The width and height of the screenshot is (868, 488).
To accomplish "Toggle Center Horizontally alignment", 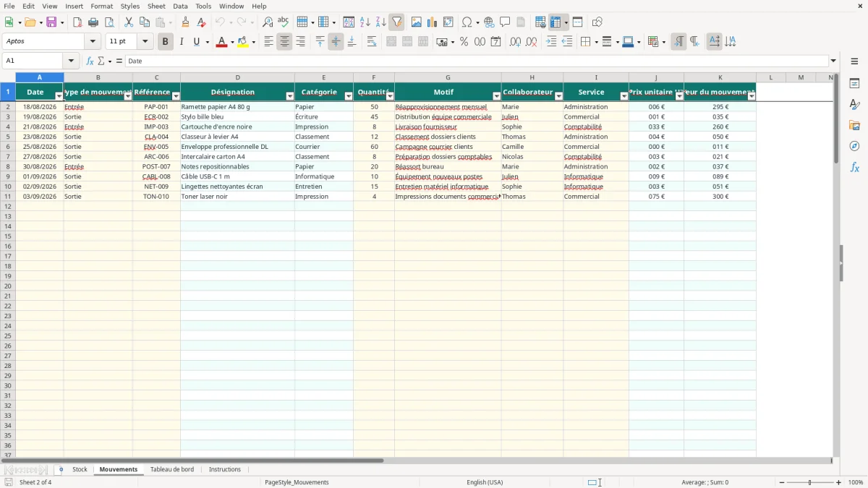I will (x=284, y=42).
